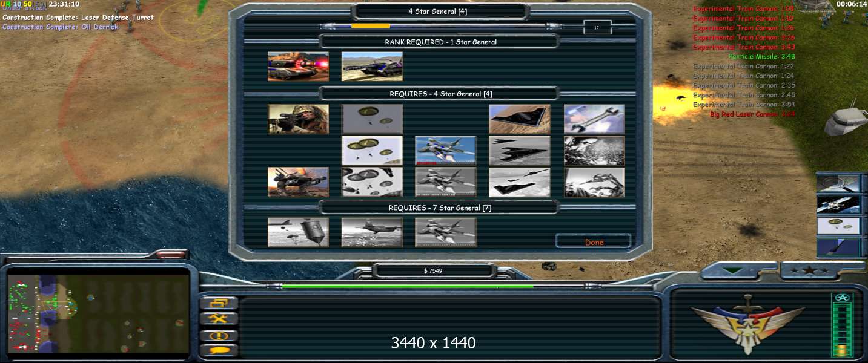Click the 00:06:14 game timer
The height and width of the screenshot is (363, 868).
pos(850,4)
